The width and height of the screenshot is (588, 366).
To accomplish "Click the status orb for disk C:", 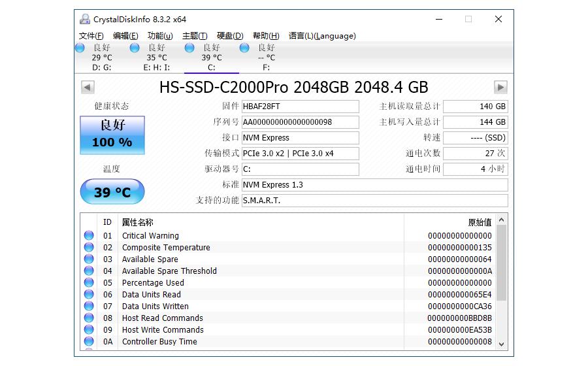I will [x=189, y=48].
